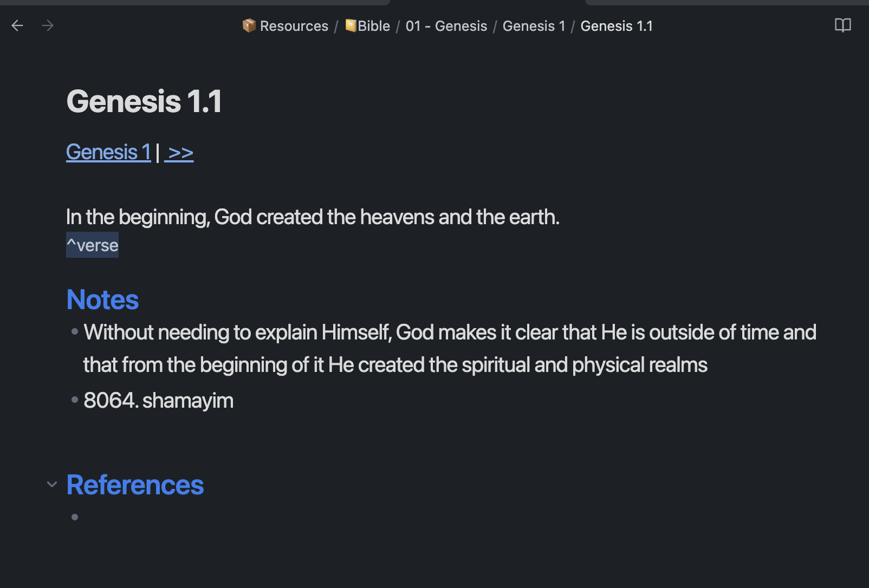Click the >> next verse link
The width and height of the screenshot is (869, 588).
coord(179,152)
